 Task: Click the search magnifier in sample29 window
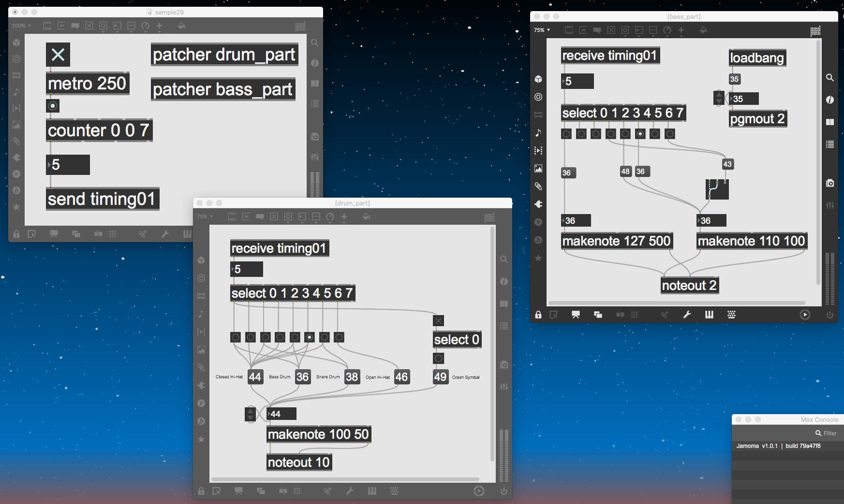click(x=314, y=43)
